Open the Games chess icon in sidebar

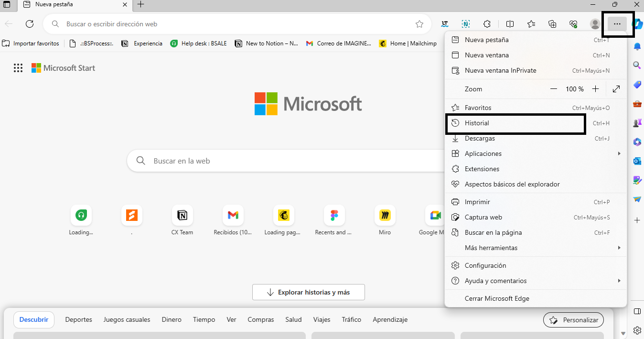click(x=637, y=123)
